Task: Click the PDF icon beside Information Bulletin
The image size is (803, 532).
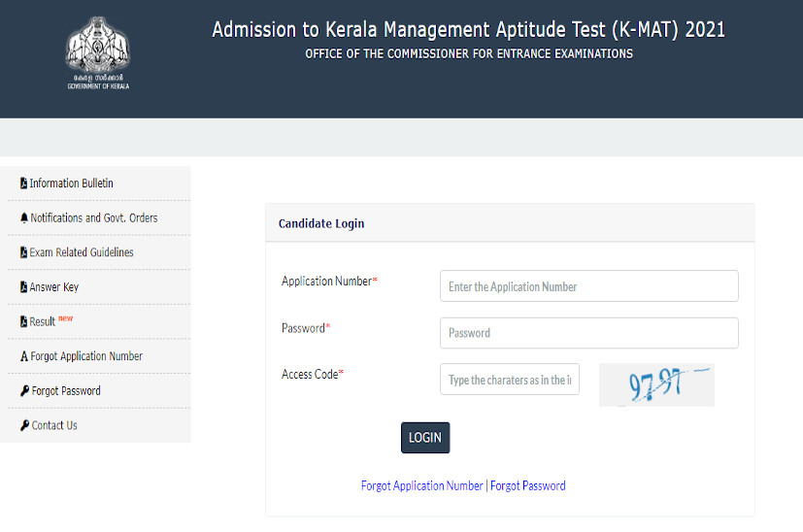Action: coord(23,183)
